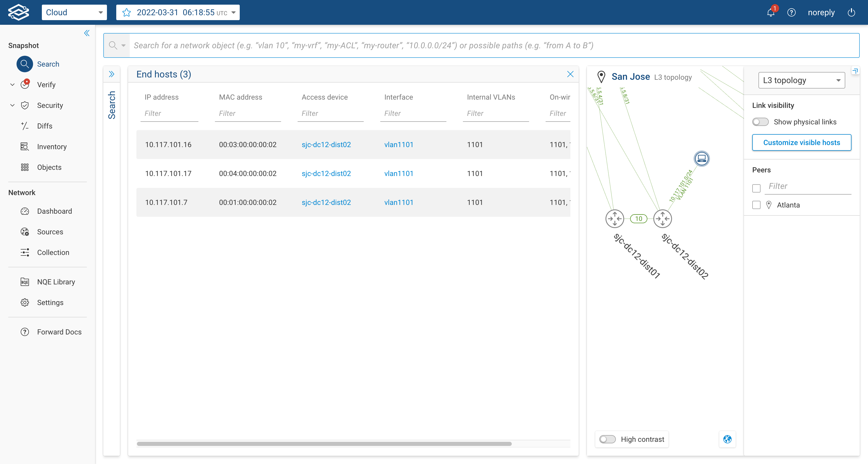This screenshot has width=868, height=464.
Task: Select the sjc-dc12-dist01 router node
Action: [x=615, y=219]
